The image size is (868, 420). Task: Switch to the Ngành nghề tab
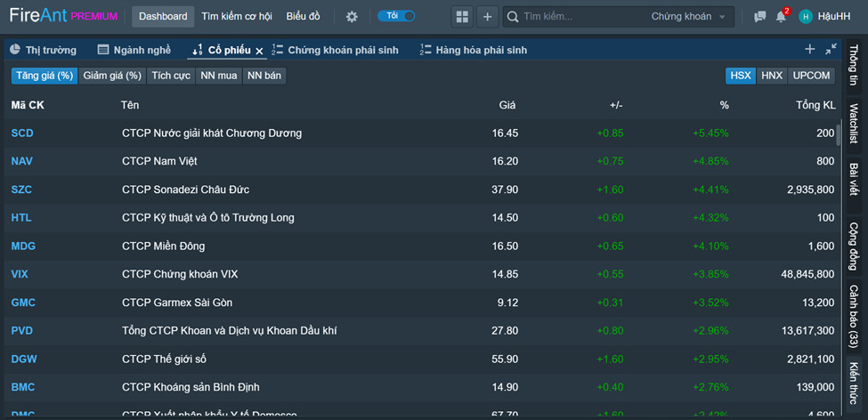[134, 51]
